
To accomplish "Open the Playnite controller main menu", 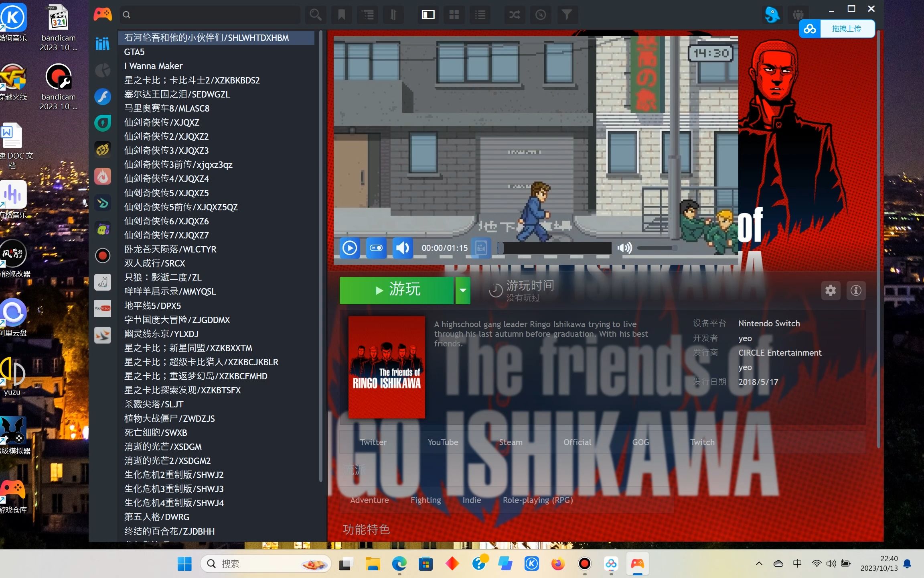I will coord(103,15).
